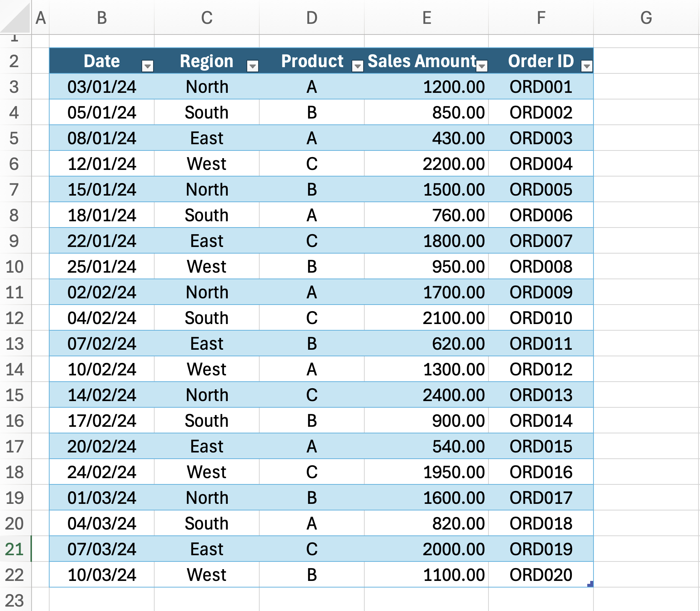Click cell containing ORD010
The image size is (700, 611).
541,318
